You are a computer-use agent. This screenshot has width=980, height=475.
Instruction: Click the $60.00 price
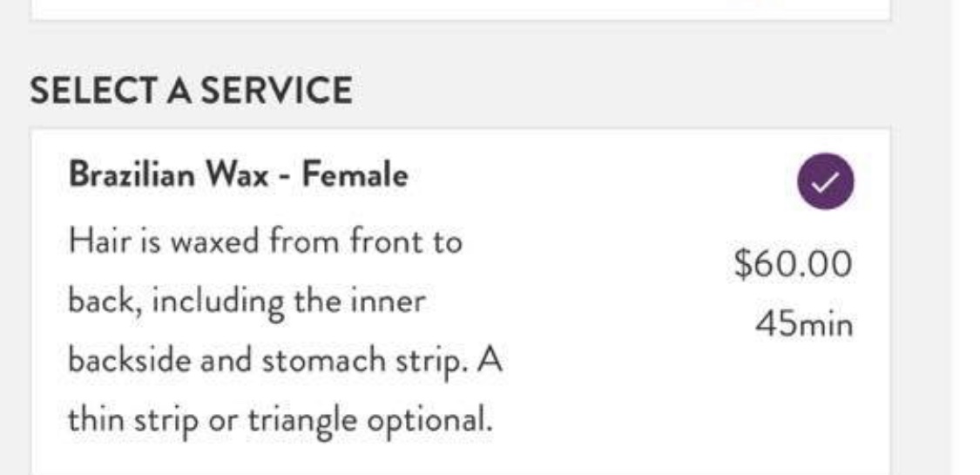tap(794, 265)
